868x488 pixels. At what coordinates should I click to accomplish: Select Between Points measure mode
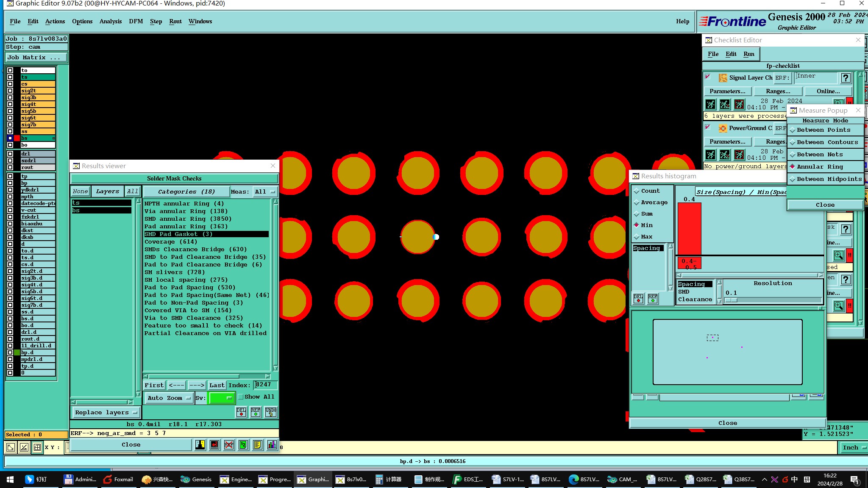(x=823, y=130)
